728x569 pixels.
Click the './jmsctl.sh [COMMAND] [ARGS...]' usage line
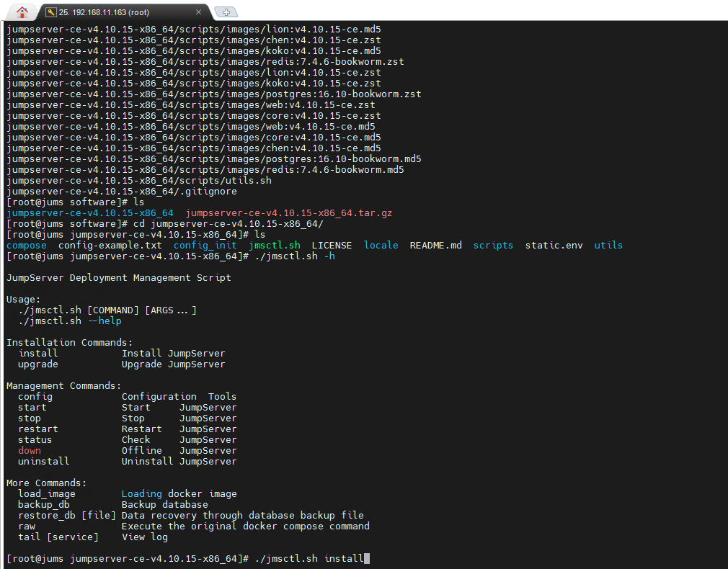(107, 310)
